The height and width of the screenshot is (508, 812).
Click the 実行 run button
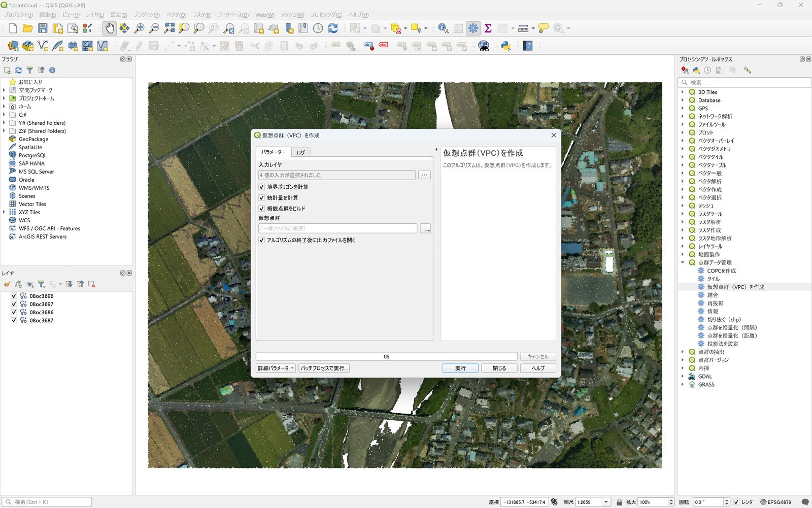click(460, 368)
